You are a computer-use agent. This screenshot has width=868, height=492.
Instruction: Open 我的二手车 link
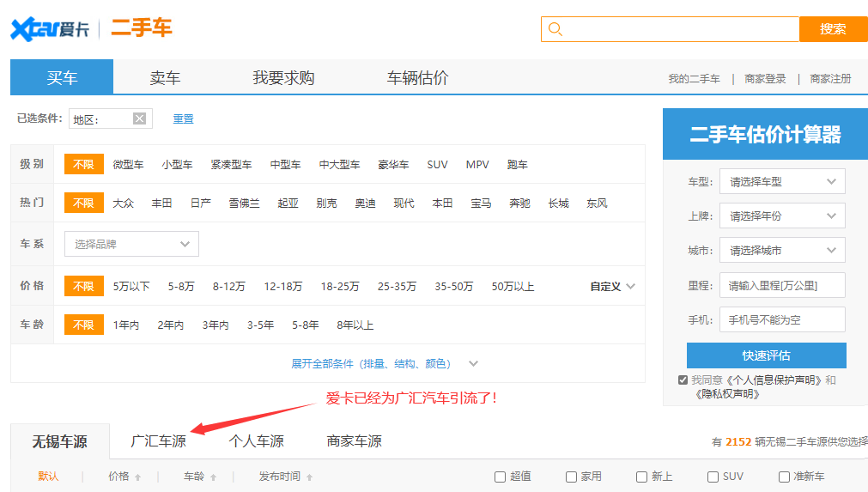[x=695, y=79]
